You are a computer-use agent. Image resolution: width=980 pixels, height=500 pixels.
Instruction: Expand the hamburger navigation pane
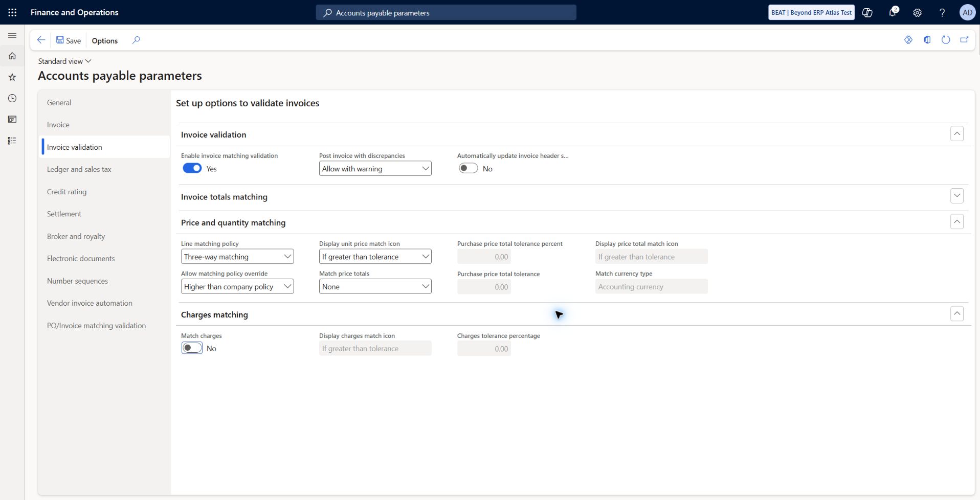pyautogui.click(x=12, y=35)
